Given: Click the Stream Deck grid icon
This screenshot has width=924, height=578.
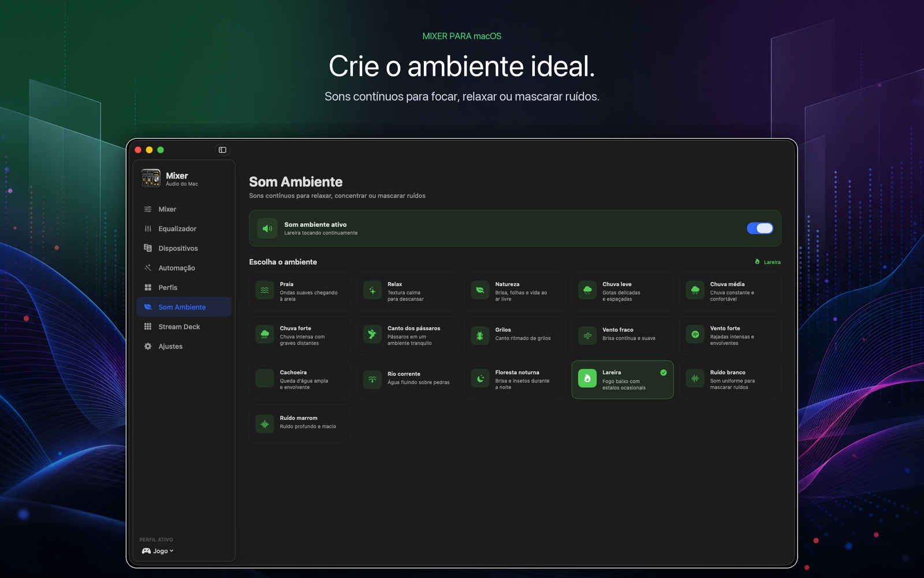Looking at the screenshot, I should pyautogui.click(x=148, y=327).
